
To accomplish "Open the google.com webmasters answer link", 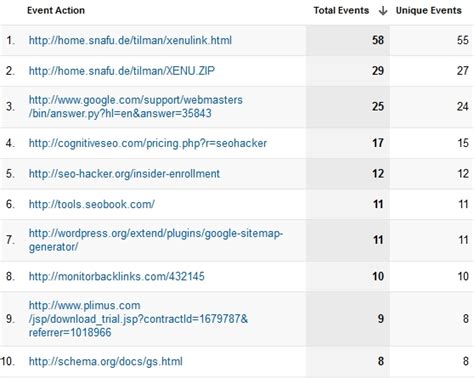I will (x=136, y=107).
